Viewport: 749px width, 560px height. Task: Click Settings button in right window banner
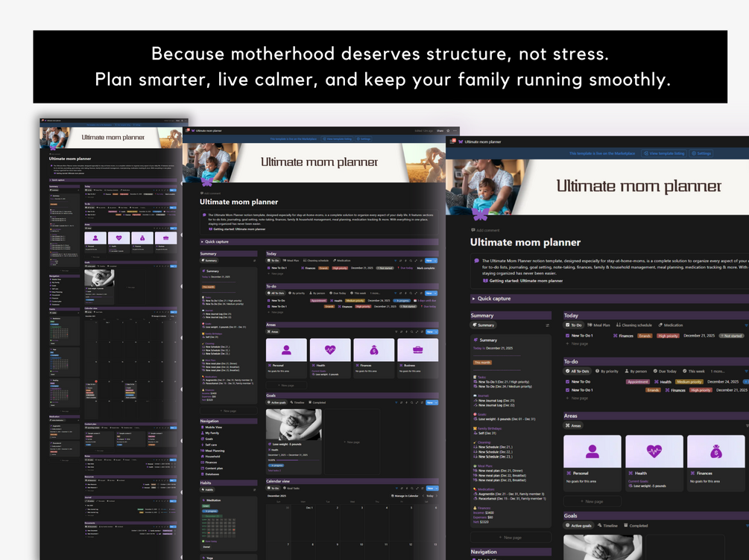701,153
